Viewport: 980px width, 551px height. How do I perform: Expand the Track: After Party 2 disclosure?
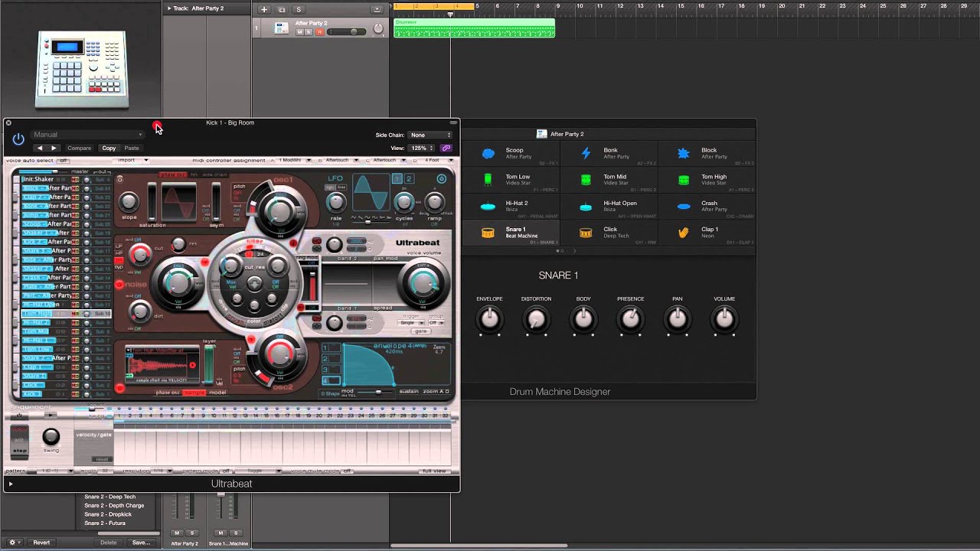point(169,8)
